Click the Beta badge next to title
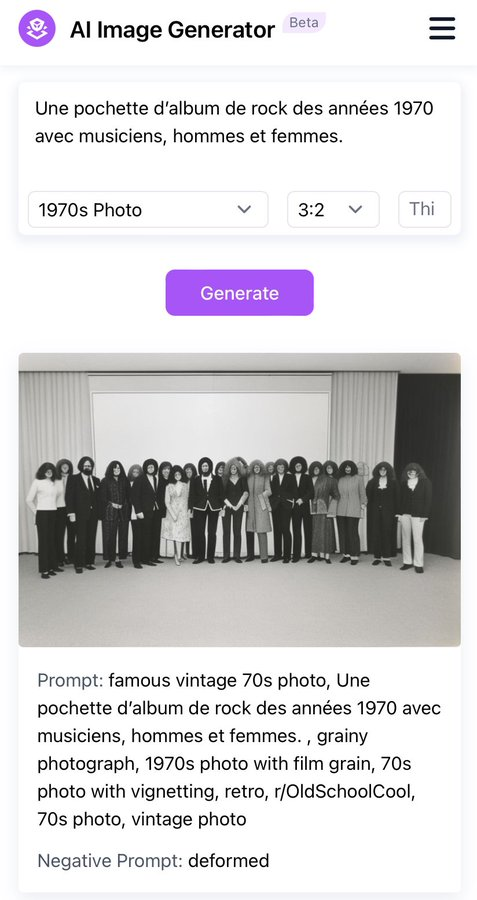Screen dimensions: 477x900 coord(304,22)
